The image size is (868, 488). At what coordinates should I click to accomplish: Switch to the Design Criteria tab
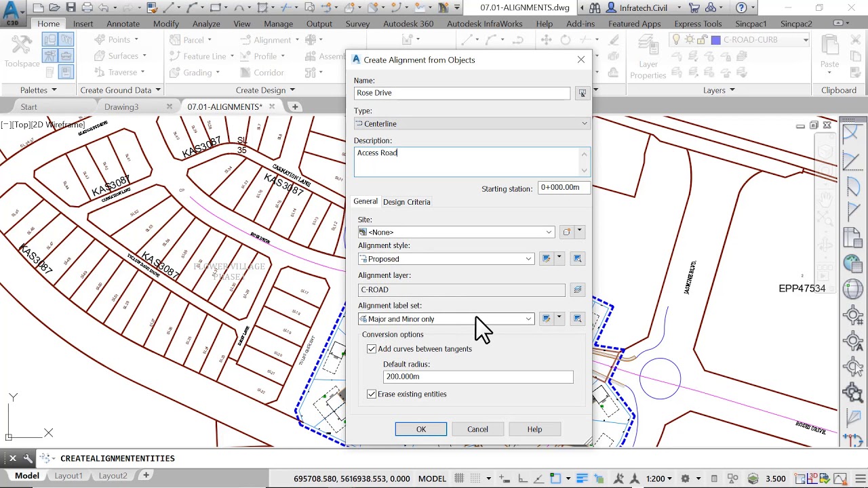tap(407, 202)
